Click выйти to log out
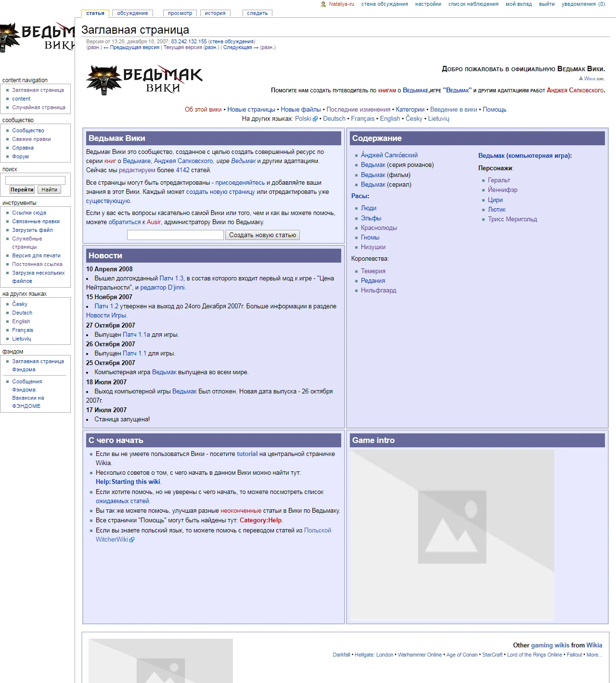616x683 pixels. (547, 4)
